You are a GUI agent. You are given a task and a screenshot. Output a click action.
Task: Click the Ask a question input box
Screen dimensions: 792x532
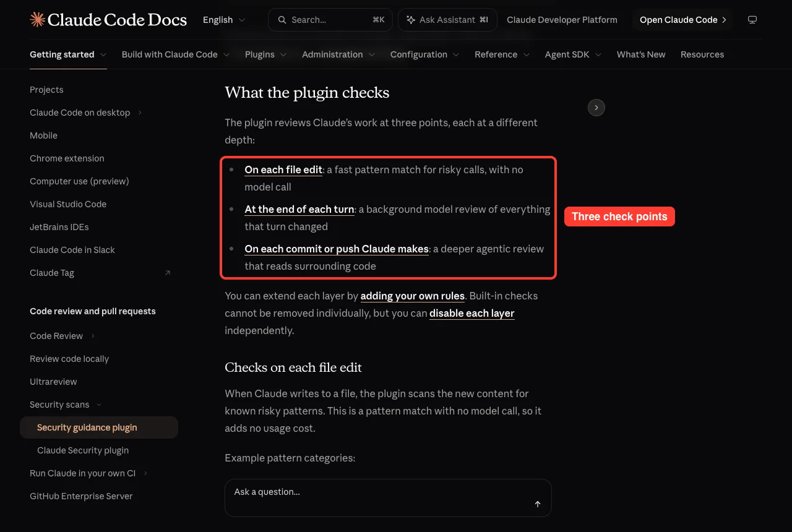point(388,497)
